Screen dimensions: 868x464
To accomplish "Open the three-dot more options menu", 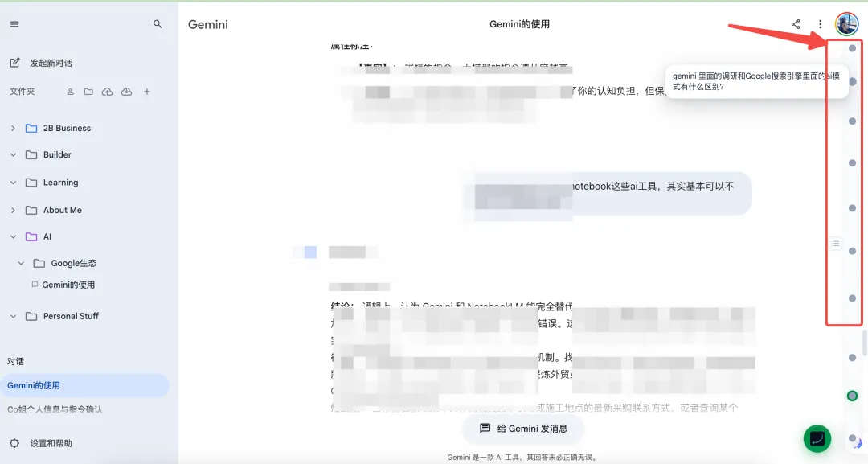I will tap(821, 24).
